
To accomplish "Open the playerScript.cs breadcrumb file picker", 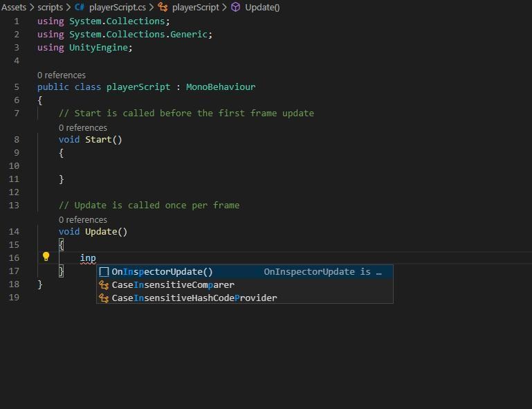I will tap(117, 7).
